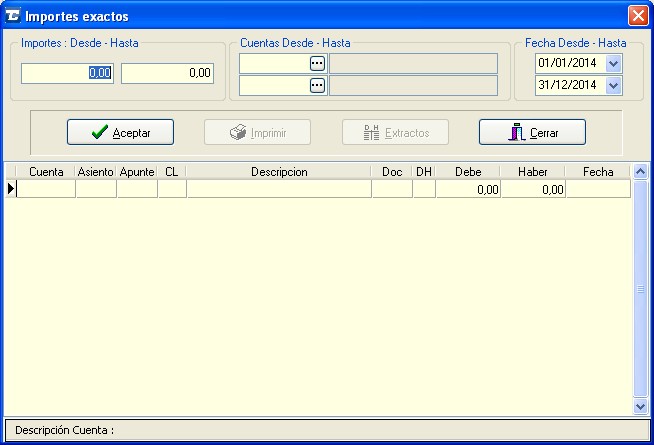
Task: Open lookup for second Cuentas Hasta field
Action: pyautogui.click(x=317, y=85)
